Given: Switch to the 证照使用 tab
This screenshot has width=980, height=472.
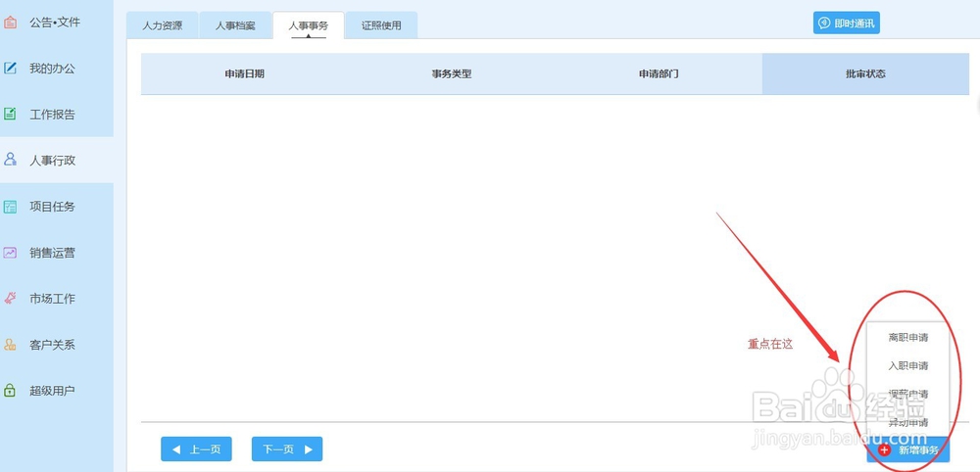Looking at the screenshot, I should [x=381, y=25].
